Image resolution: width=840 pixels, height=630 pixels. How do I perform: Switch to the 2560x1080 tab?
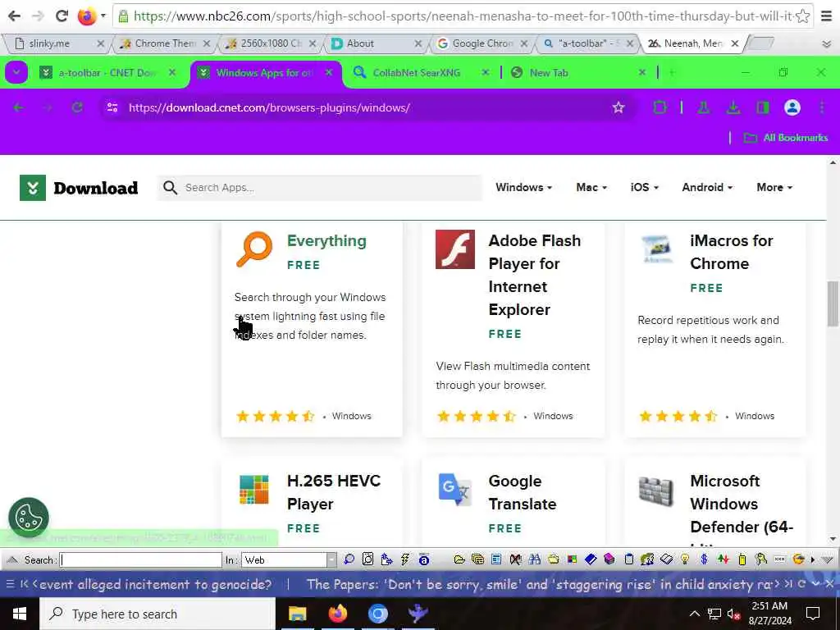coord(271,43)
